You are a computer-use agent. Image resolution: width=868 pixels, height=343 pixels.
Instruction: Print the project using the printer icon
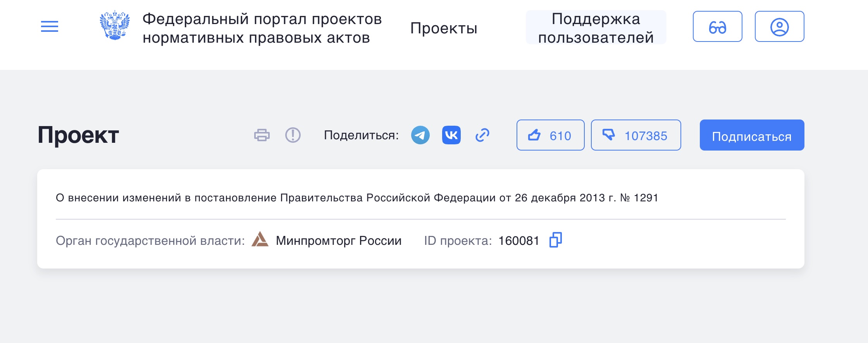262,135
